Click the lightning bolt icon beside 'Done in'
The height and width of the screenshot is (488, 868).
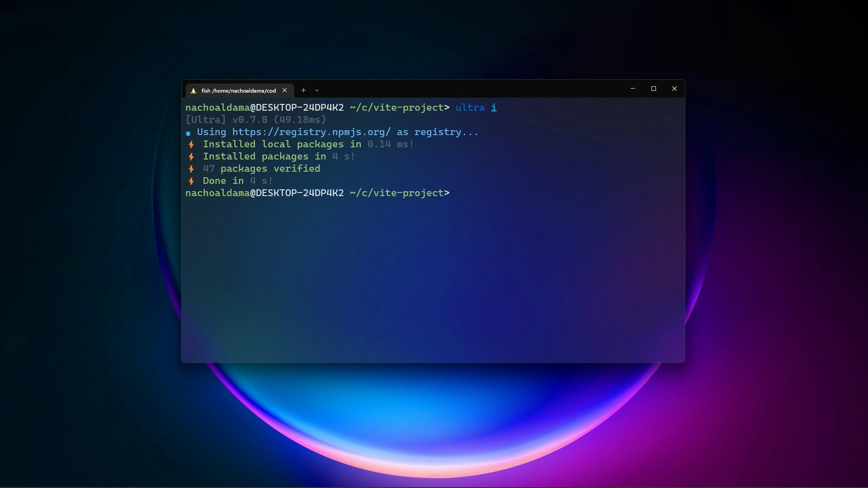[191, 181]
